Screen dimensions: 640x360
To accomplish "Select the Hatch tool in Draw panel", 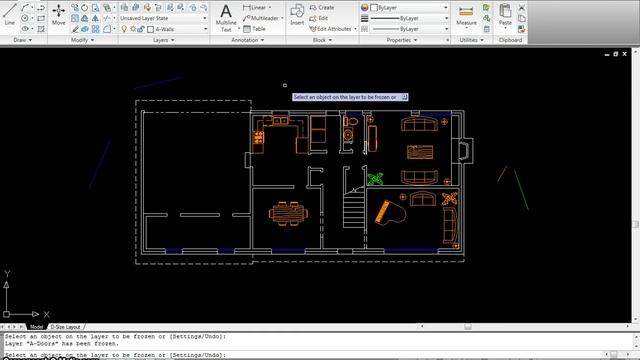I will point(41,29).
